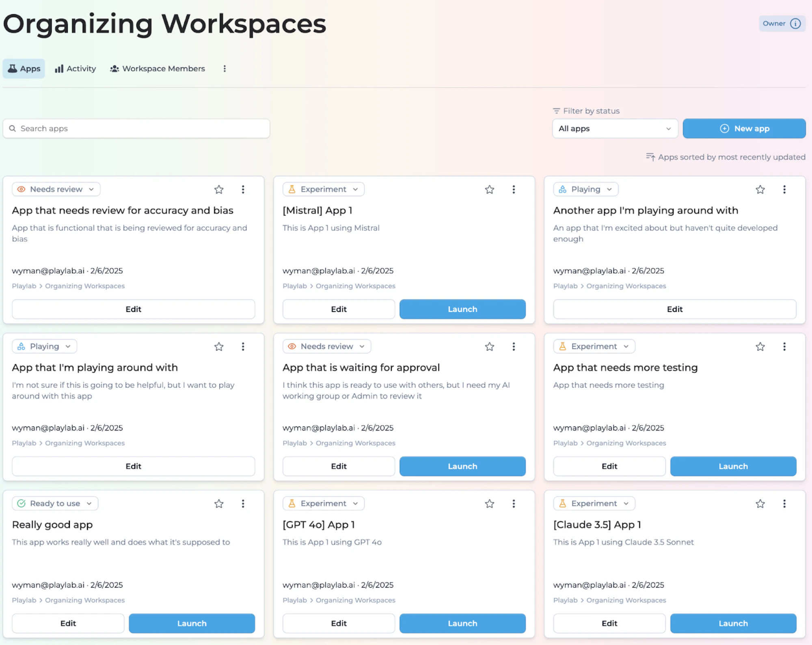Click the filter icon by Filter by status

tap(556, 111)
